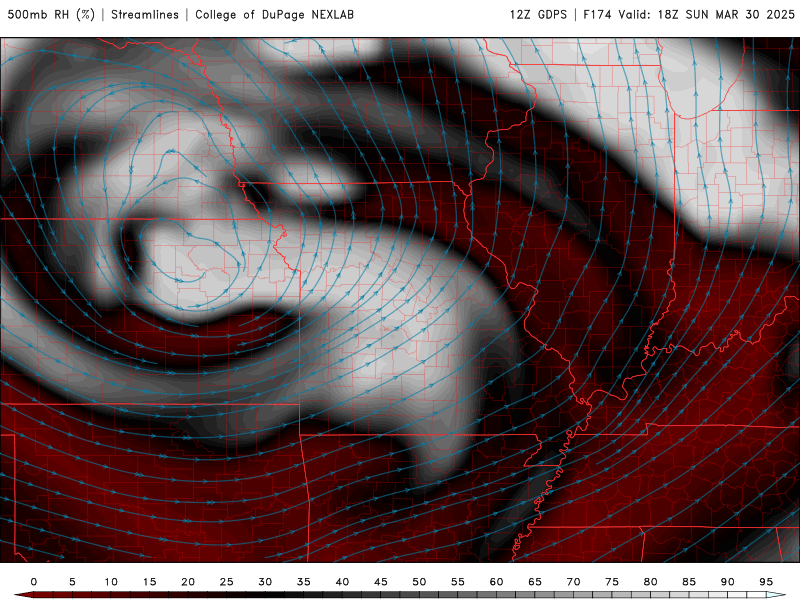Click the '500mb RH (%)' title text

[x=51, y=14]
